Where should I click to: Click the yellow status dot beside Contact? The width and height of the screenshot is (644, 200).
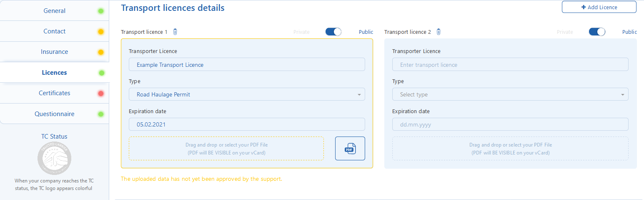(x=101, y=31)
